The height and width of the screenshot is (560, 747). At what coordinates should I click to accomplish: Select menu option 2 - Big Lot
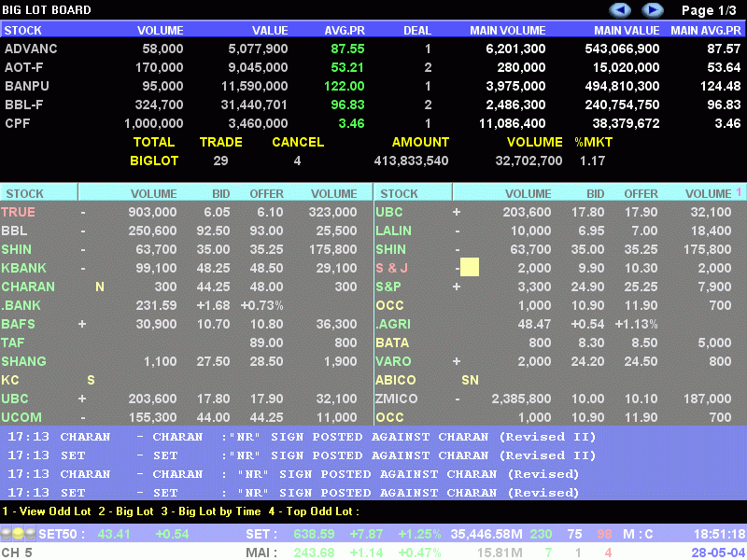[126, 511]
